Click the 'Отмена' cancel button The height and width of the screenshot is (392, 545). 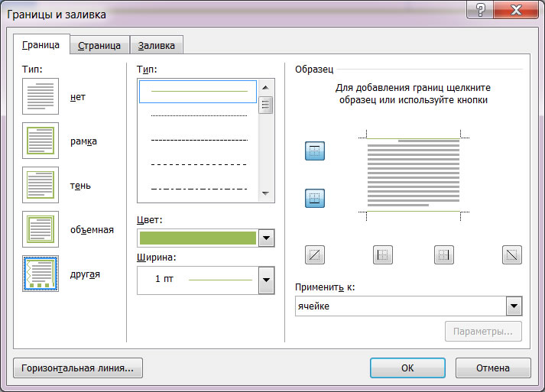[493, 368]
